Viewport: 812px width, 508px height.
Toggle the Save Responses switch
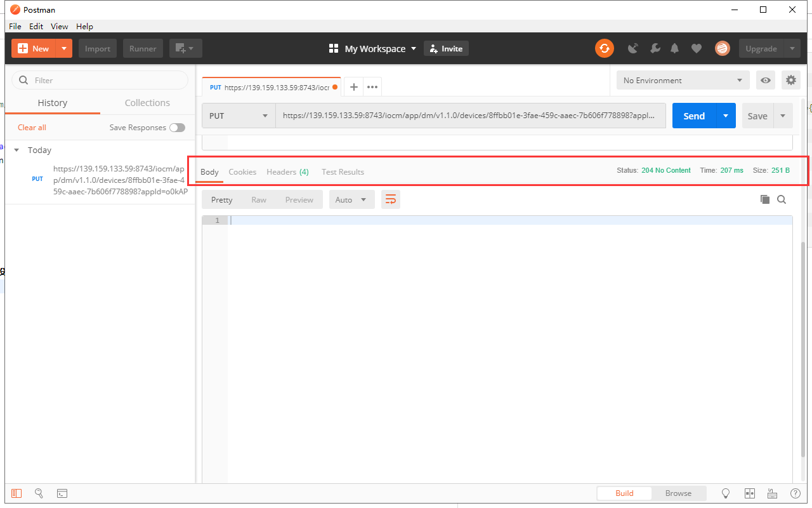coord(177,128)
